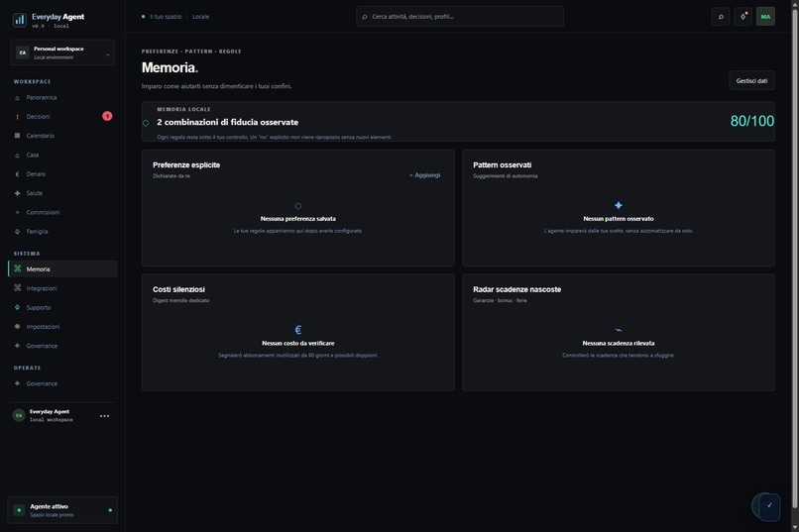Click the scrollbar down arrow
799x532 pixels.
coord(795,527)
